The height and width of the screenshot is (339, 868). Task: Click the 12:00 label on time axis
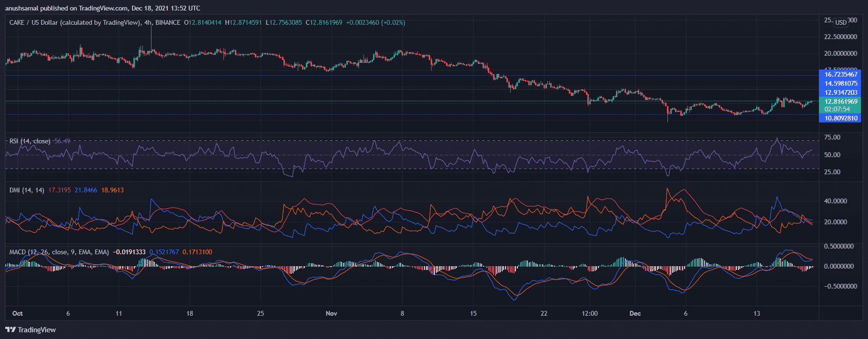coord(590,313)
